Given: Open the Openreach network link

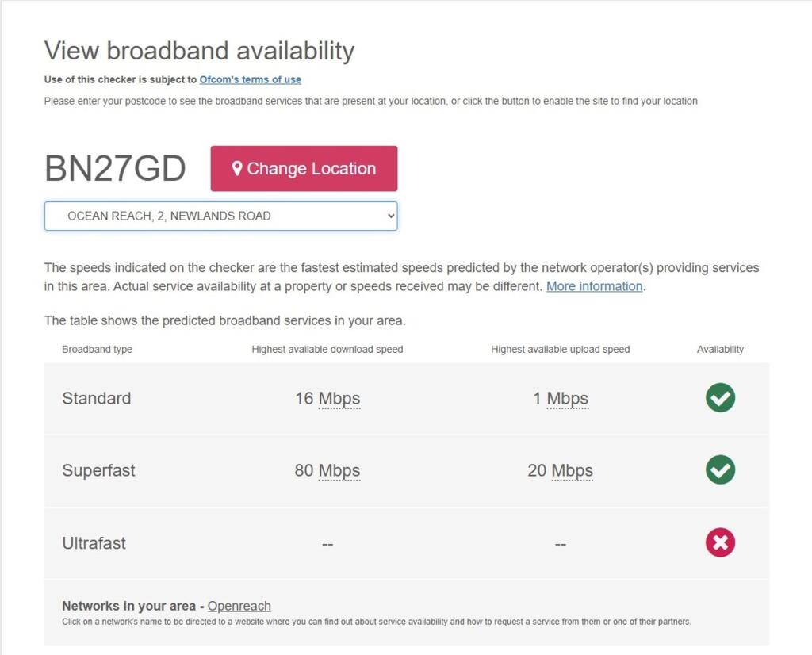Looking at the screenshot, I should (239, 606).
